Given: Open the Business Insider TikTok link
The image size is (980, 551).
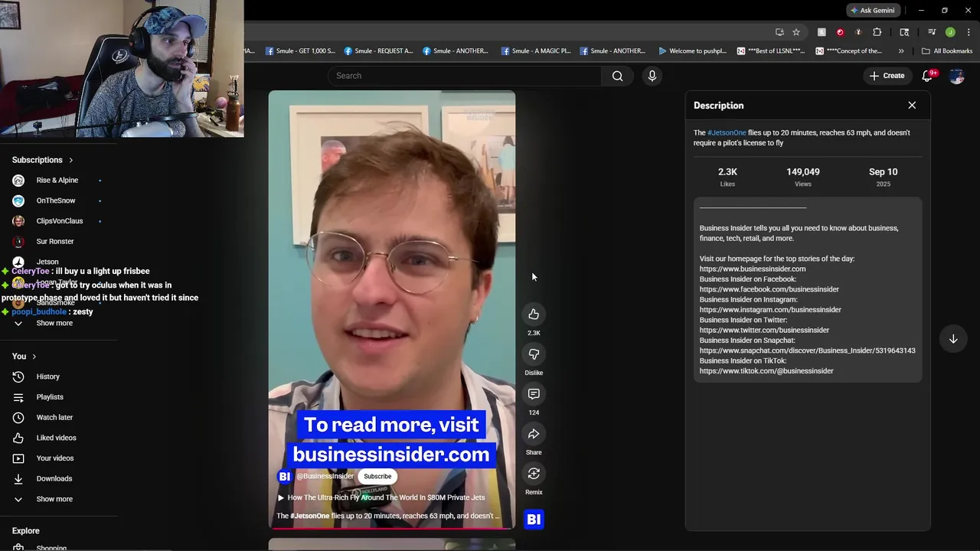Looking at the screenshot, I should (x=766, y=371).
